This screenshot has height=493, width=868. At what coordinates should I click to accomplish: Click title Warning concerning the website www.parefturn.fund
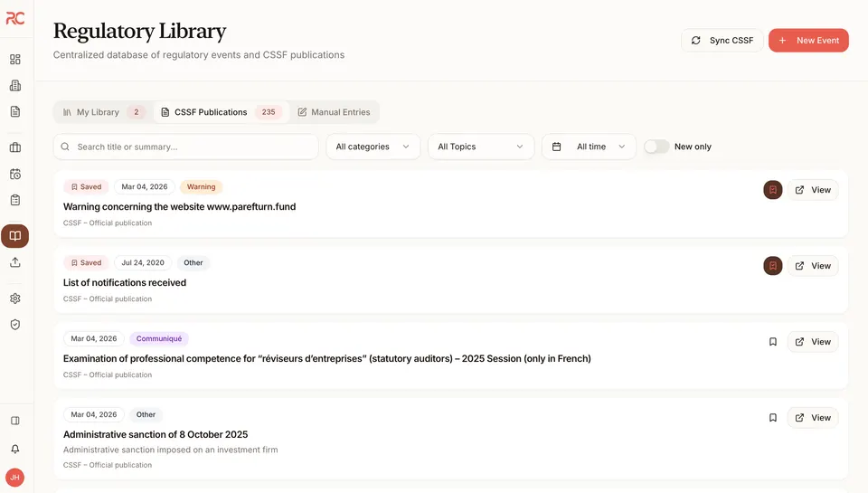pyautogui.click(x=179, y=206)
